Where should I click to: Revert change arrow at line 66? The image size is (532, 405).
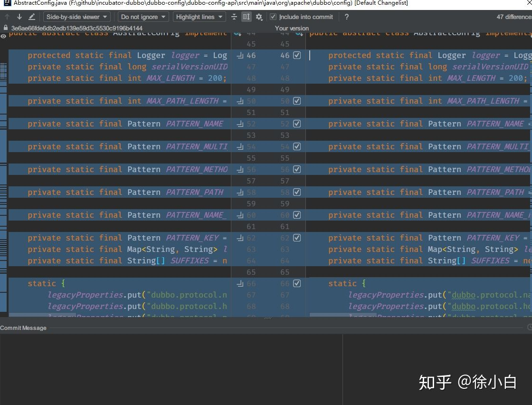[x=240, y=283]
